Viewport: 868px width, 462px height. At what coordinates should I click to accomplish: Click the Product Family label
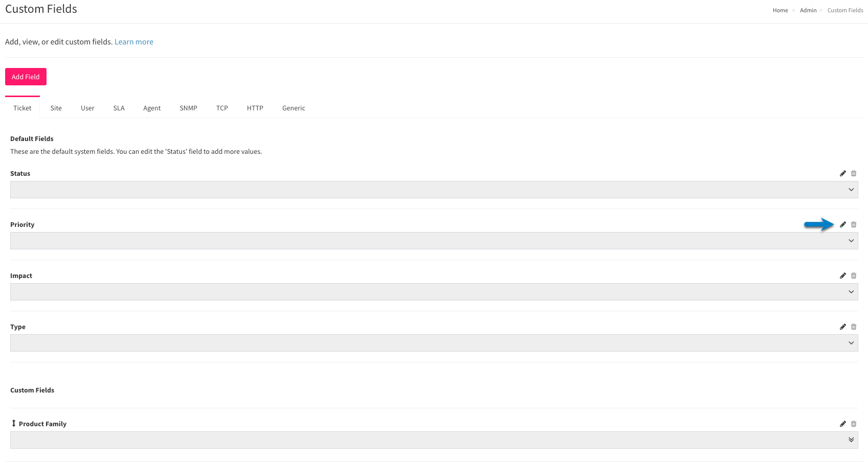click(x=43, y=424)
